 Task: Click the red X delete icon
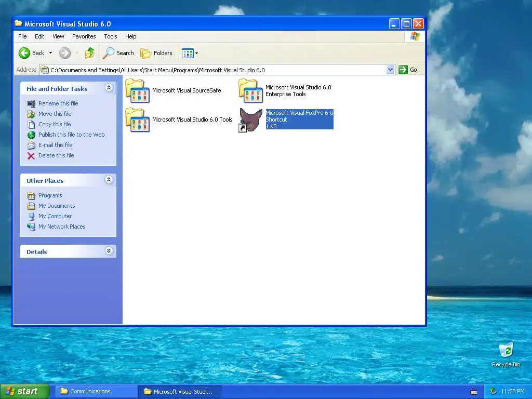point(31,156)
